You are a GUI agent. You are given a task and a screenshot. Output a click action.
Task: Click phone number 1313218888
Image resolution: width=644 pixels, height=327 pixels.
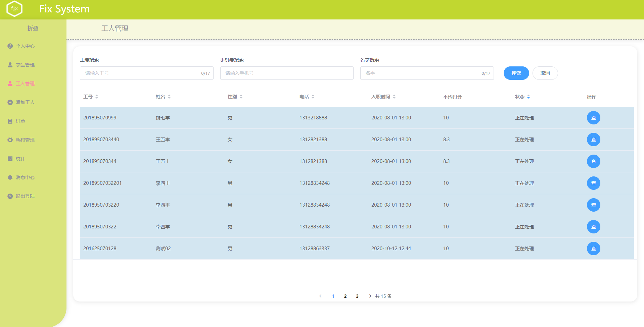point(313,118)
